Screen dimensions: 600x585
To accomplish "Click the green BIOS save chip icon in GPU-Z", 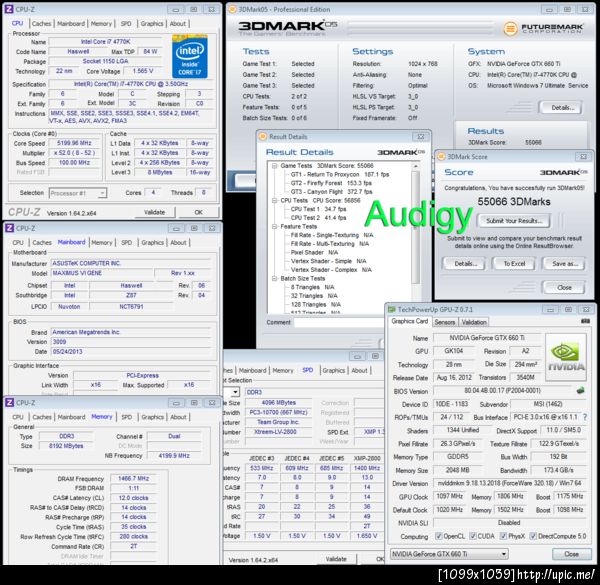I will coord(580,391).
